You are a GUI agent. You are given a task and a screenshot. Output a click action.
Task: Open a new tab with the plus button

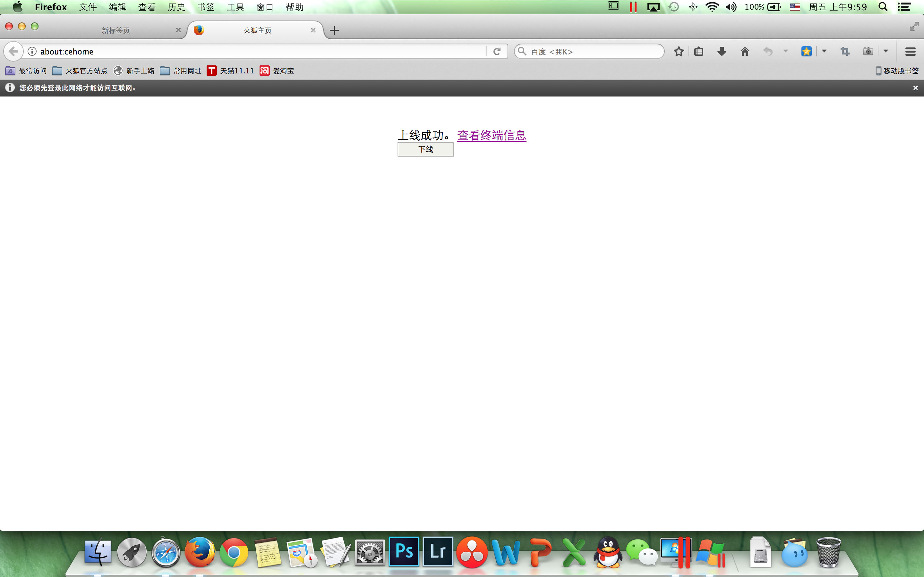pyautogui.click(x=334, y=30)
